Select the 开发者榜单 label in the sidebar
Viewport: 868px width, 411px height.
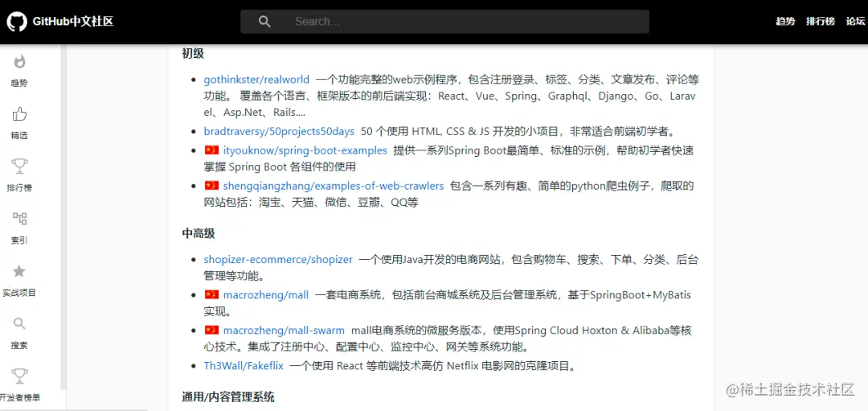click(x=20, y=397)
